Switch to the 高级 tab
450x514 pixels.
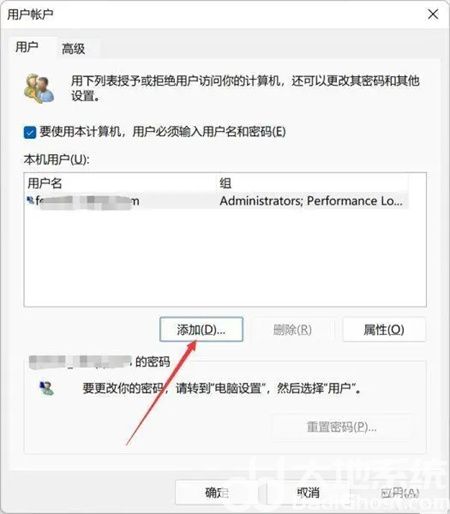(x=73, y=49)
